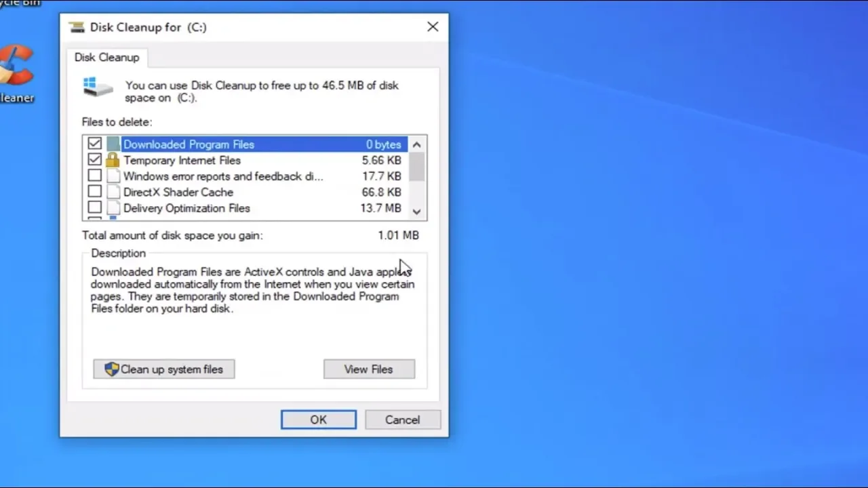Select the Delivery Optimization Files row text
This screenshot has width=868, height=488.
186,208
